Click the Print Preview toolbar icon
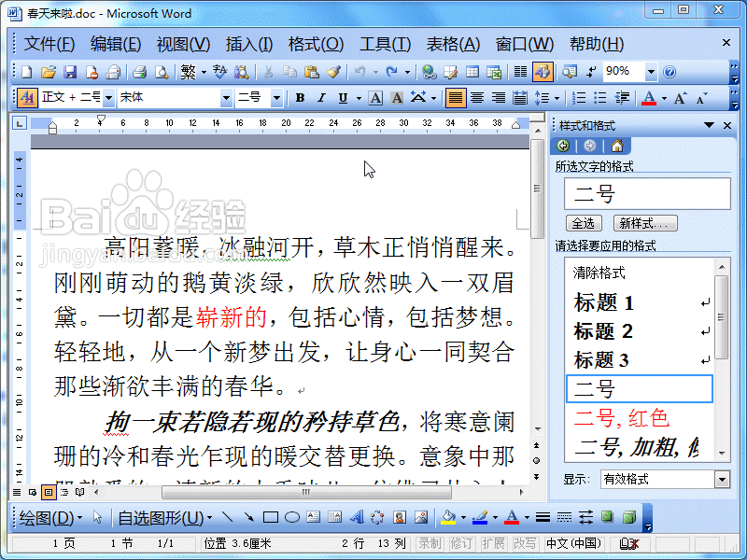Screen dimensions: 747x560 [161, 72]
